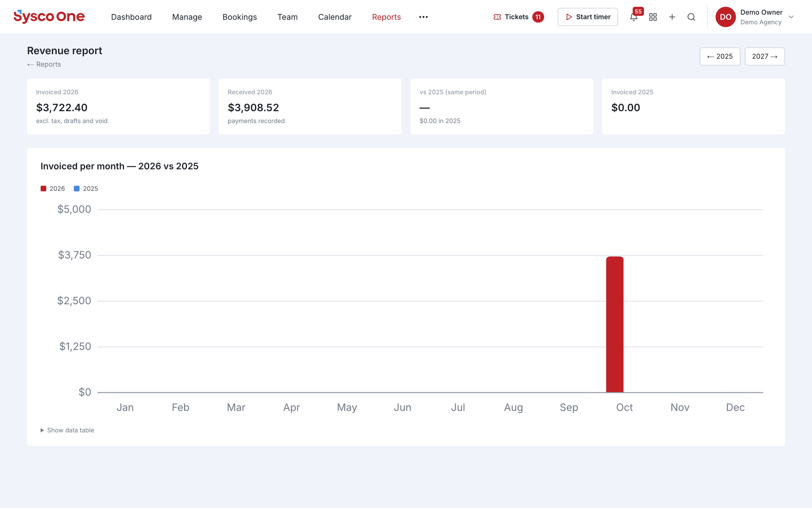This screenshot has height=508, width=812.
Task: Select the Reports menu item
Action: click(386, 17)
